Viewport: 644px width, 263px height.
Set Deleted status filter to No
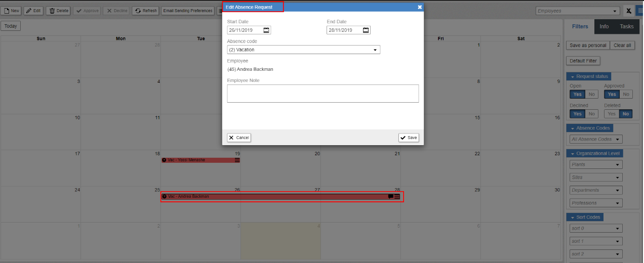(x=626, y=114)
